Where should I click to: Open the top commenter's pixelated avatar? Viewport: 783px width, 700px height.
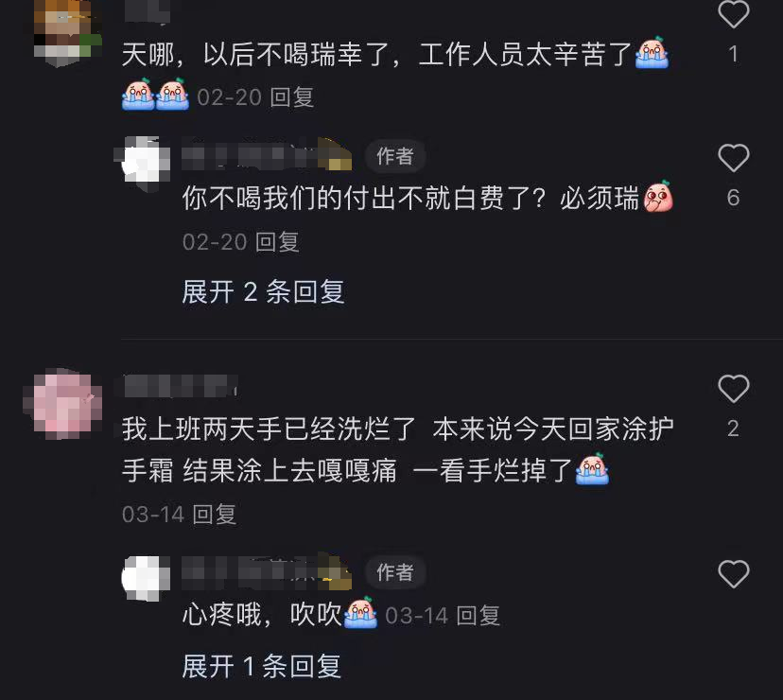(x=67, y=33)
